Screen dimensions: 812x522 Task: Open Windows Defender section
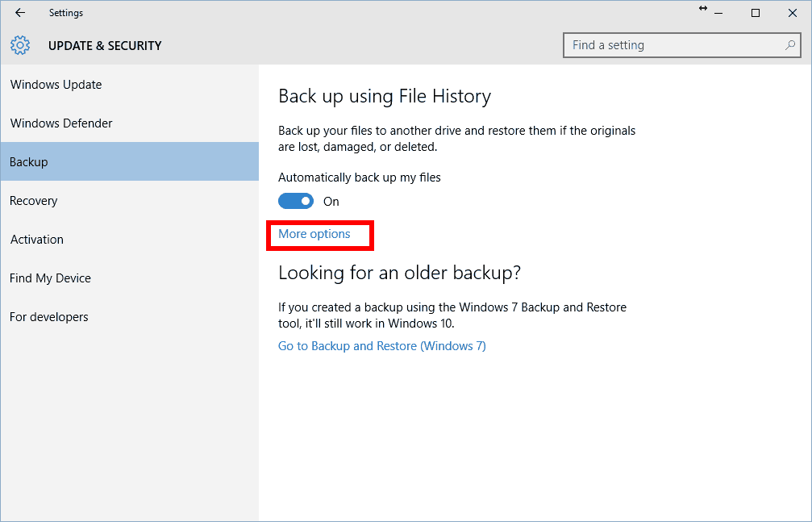tap(130, 123)
